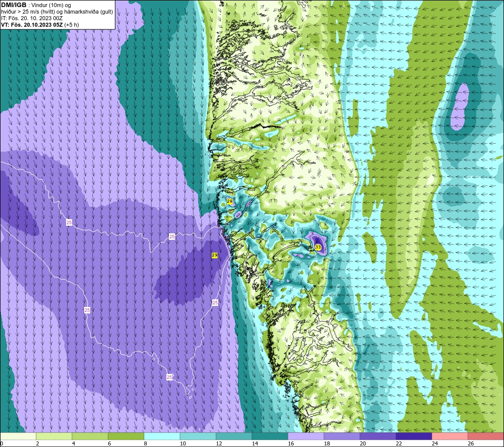Click the legend tick label 2
This screenshot has width=504, height=447.
(38, 444)
